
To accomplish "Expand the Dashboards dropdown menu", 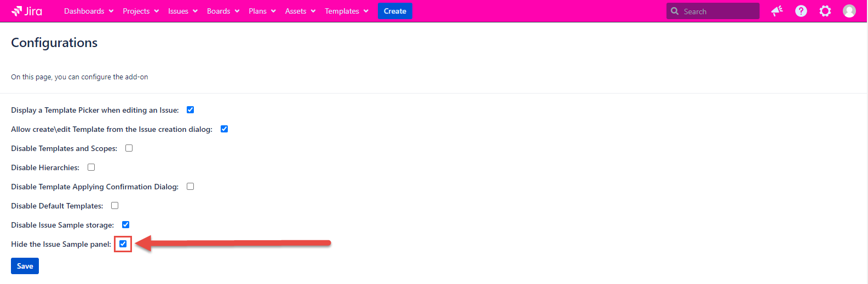I will [x=89, y=11].
